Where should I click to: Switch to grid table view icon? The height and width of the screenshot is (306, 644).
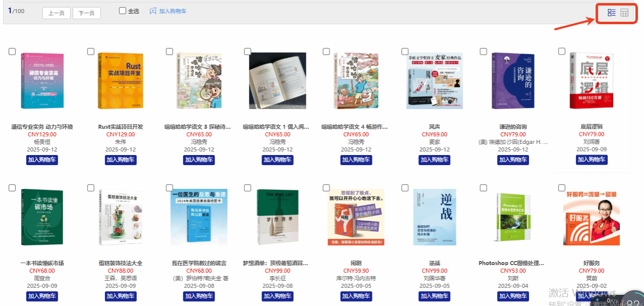(624, 13)
